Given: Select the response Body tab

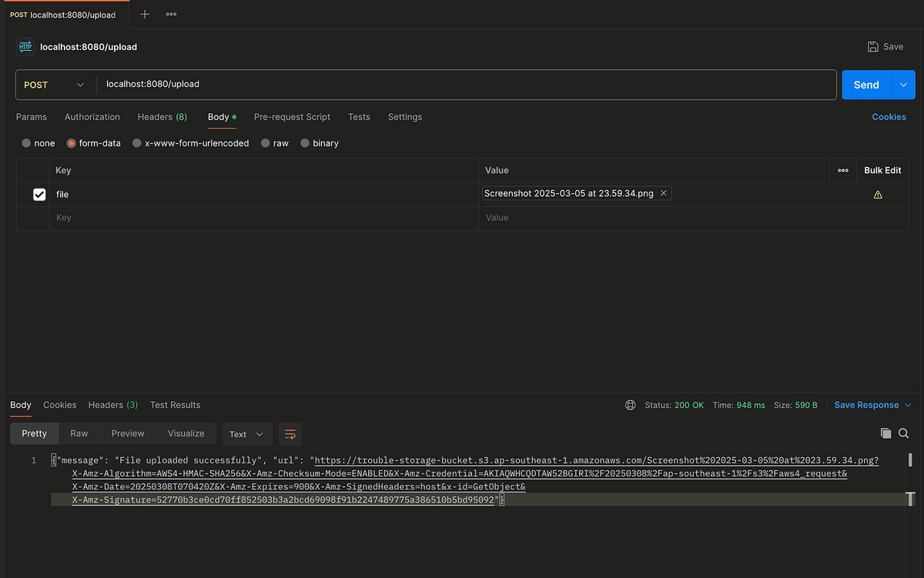Looking at the screenshot, I should tap(21, 405).
